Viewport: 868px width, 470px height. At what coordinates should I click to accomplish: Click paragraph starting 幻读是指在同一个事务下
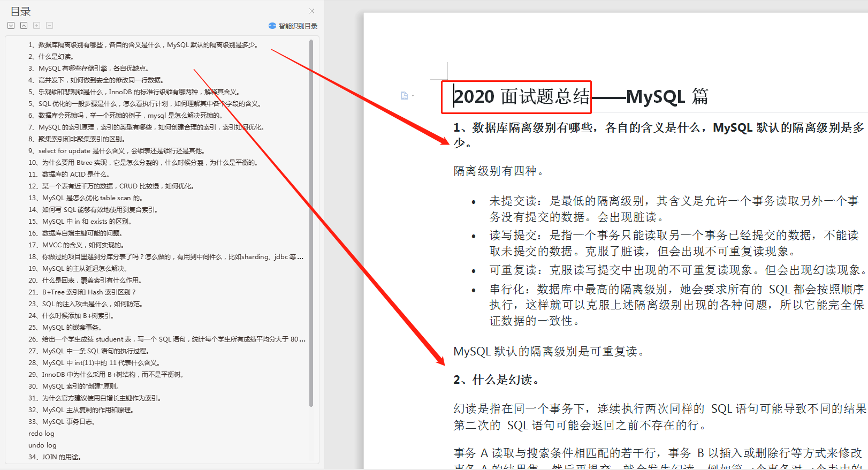[x=659, y=417]
